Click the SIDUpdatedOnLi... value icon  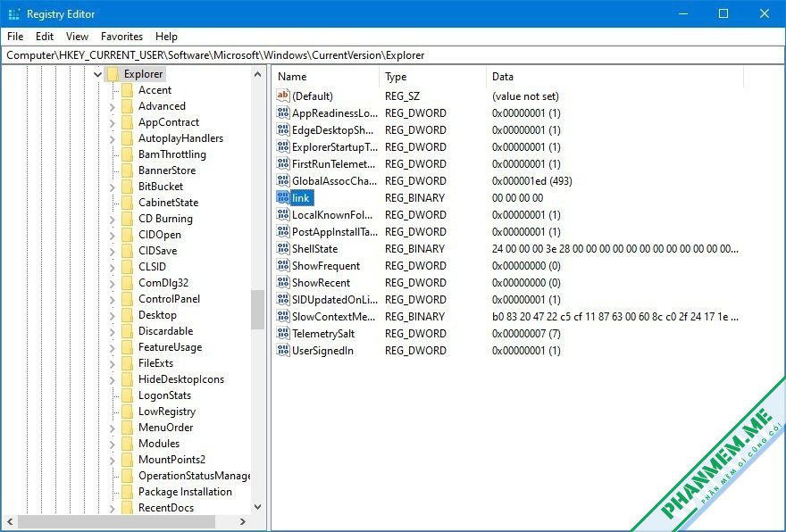(283, 300)
